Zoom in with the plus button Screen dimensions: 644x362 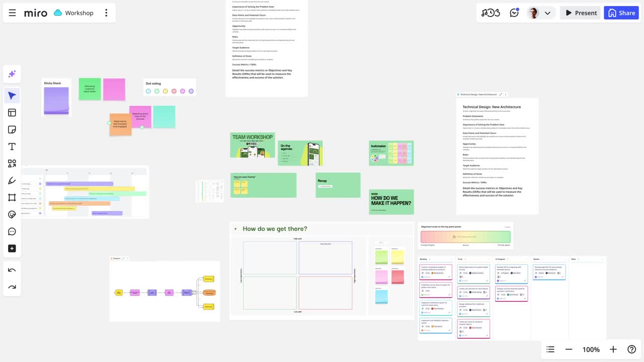(613, 349)
